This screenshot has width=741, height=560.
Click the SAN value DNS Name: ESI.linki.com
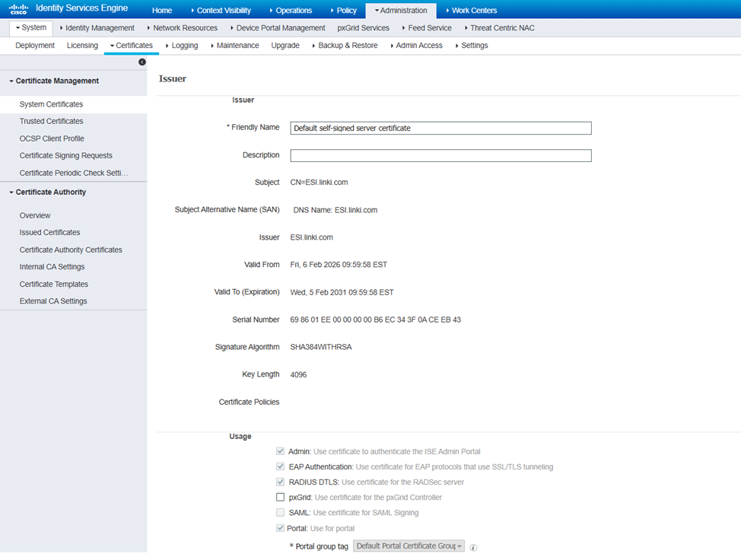point(335,210)
